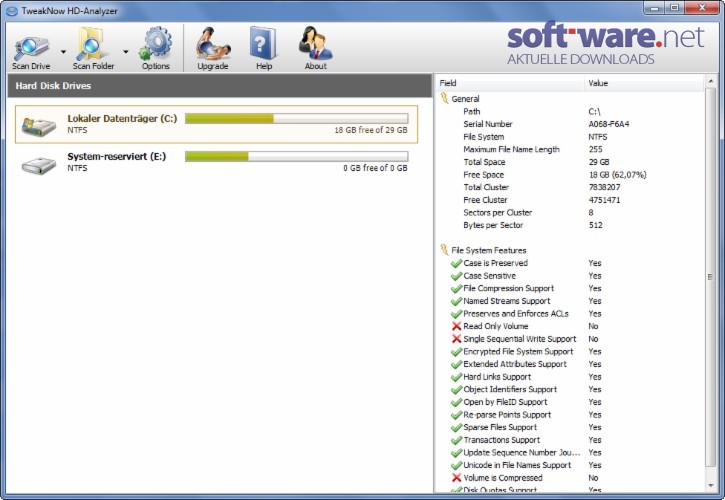Maximize the TweakNow HD-Analyzer window

[675, 8]
